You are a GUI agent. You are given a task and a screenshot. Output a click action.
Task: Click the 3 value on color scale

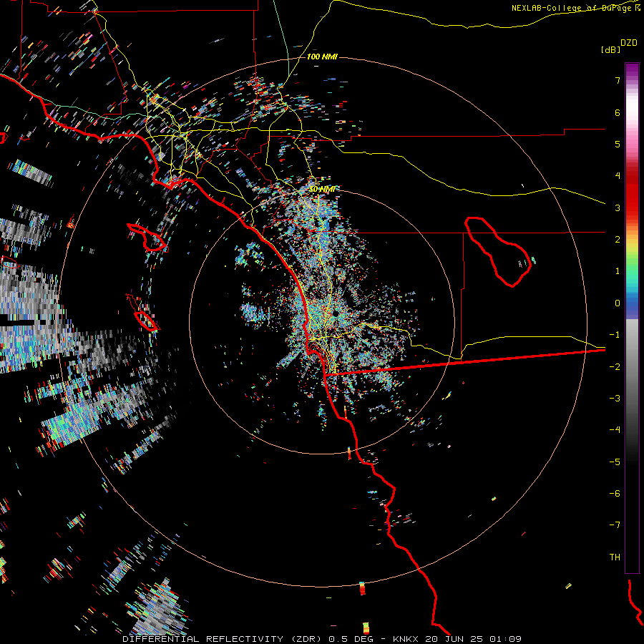tap(618, 208)
